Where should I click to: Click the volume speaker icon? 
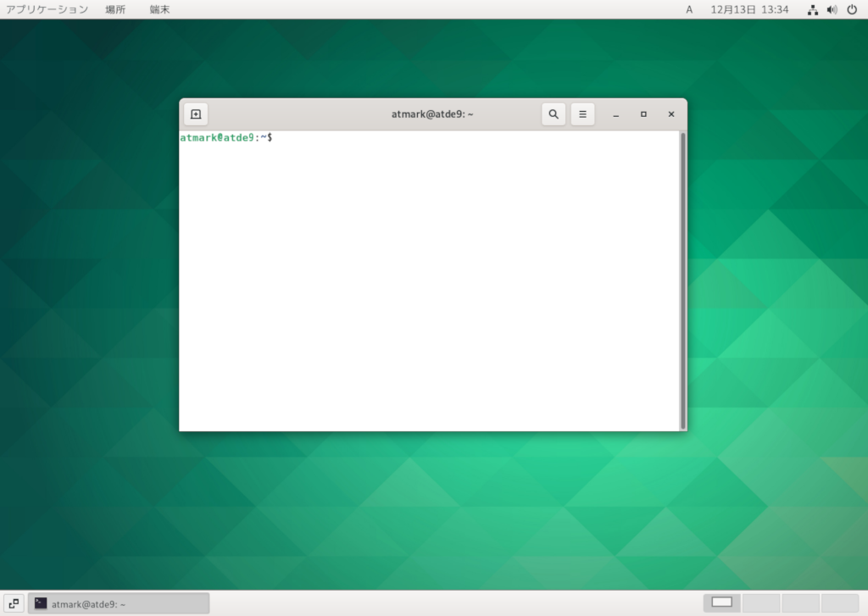click(x=832, y=9)
